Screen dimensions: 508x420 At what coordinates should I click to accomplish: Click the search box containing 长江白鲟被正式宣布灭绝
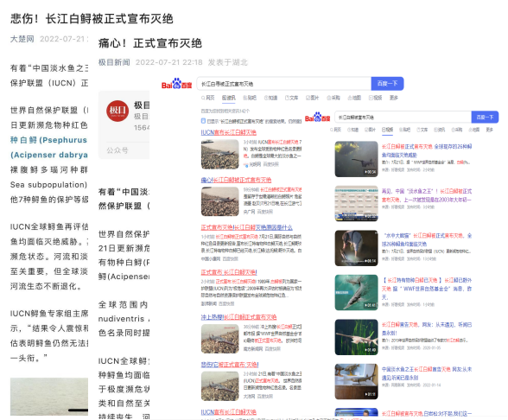coord(283,84)
